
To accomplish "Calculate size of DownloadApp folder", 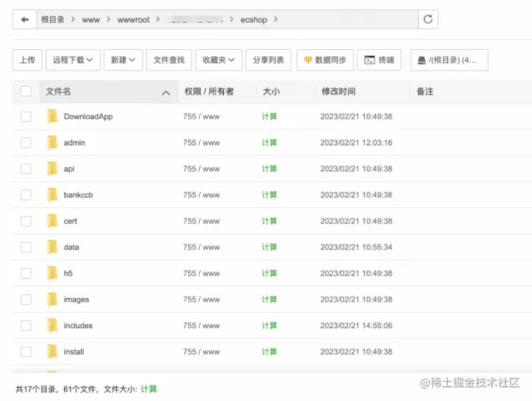I will point(269,116).
